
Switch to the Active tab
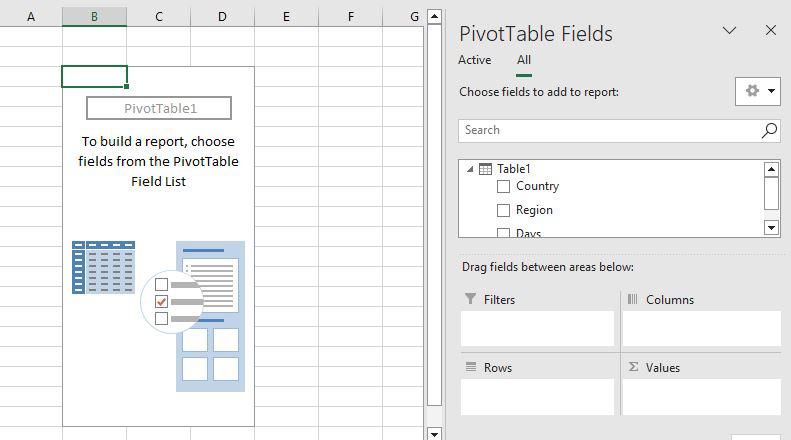(x=474, y=60)
